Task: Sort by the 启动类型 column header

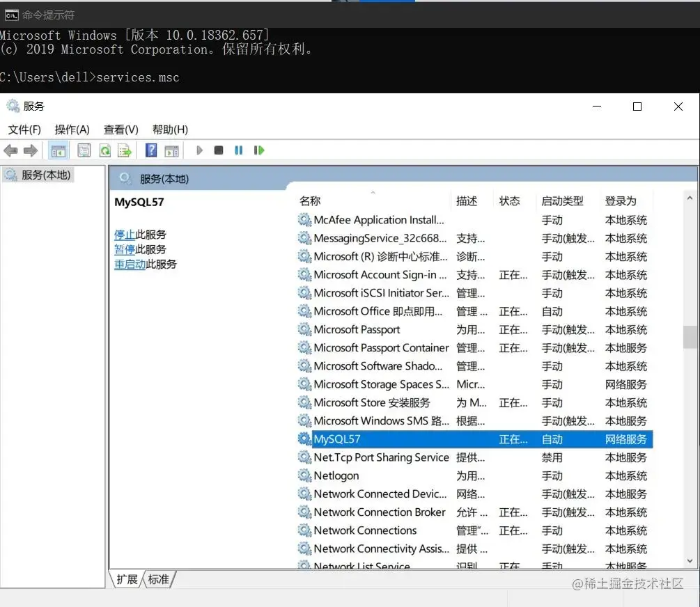Action: pos(562,201)
